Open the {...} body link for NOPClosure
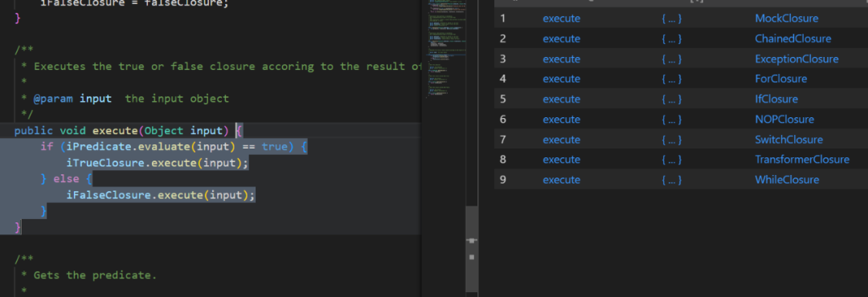Image resolution: width=868 pixels, height=297 pixels. [671, 120]
